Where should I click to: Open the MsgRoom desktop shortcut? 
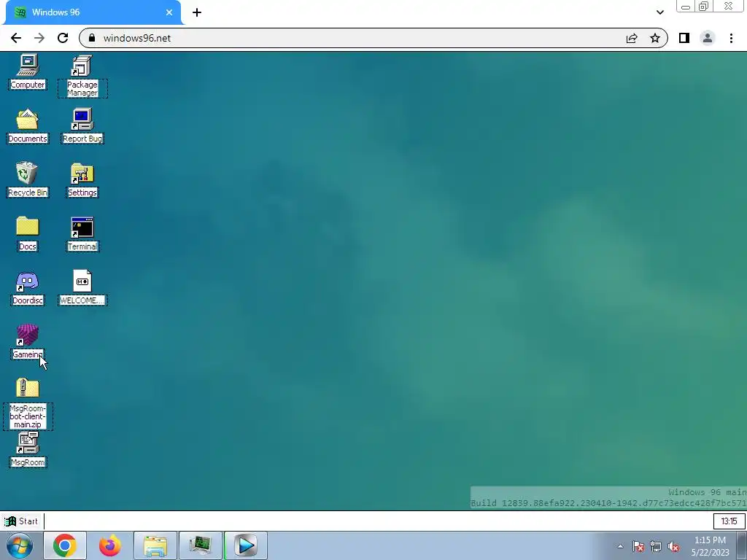[28, 449]
